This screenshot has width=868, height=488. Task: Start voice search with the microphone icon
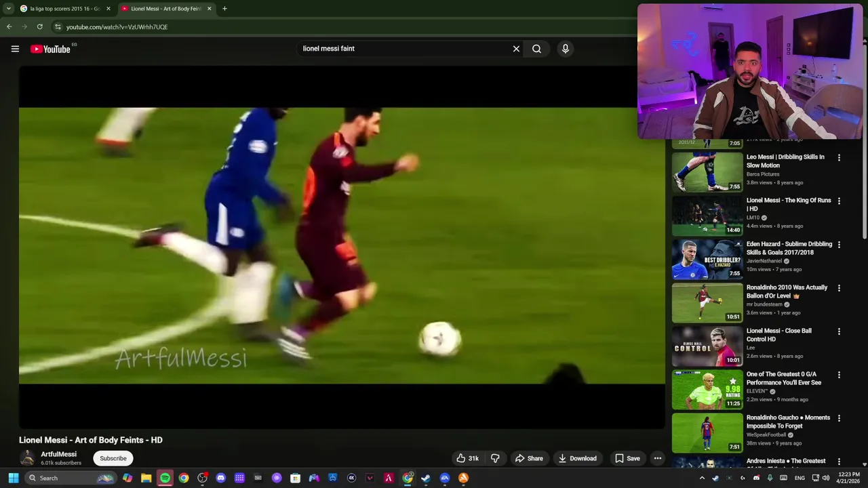[x=566, y=49]
